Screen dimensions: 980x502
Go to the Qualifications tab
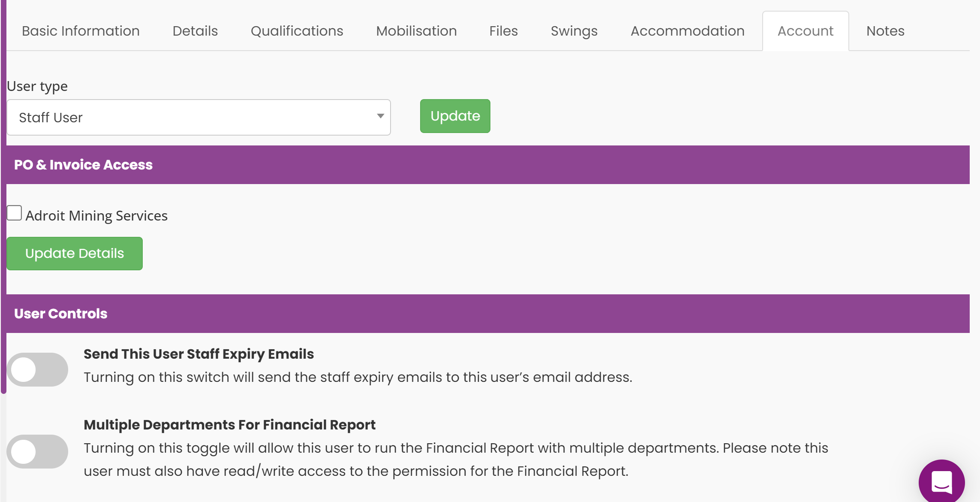click(x=297, y=31)
